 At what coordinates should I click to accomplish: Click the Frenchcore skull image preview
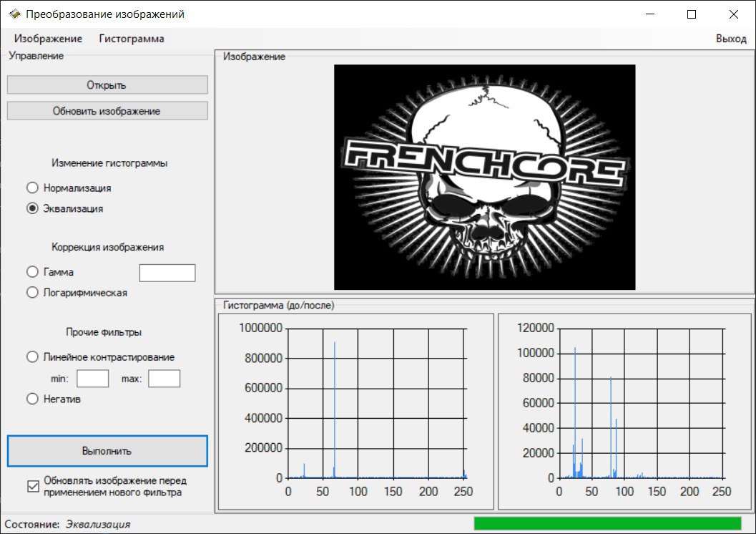(484, 178)
